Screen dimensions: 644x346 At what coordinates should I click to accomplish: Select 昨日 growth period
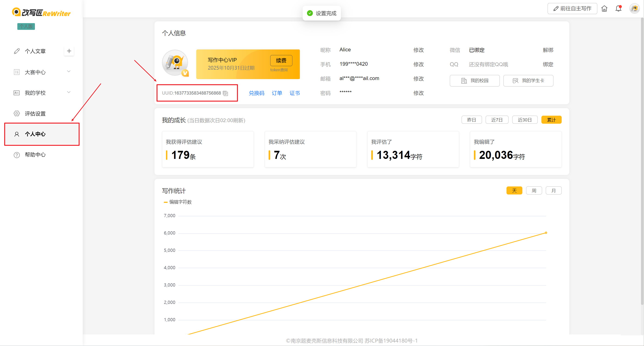tap(471, 120)
